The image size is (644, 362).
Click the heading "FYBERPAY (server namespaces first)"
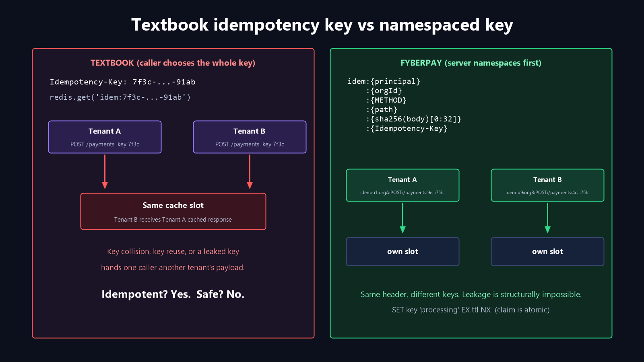471,63
